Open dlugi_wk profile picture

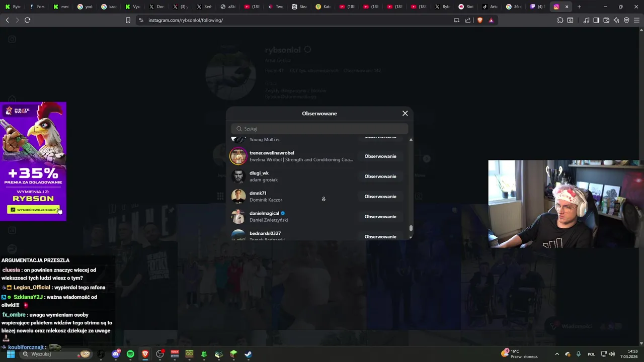238,176
